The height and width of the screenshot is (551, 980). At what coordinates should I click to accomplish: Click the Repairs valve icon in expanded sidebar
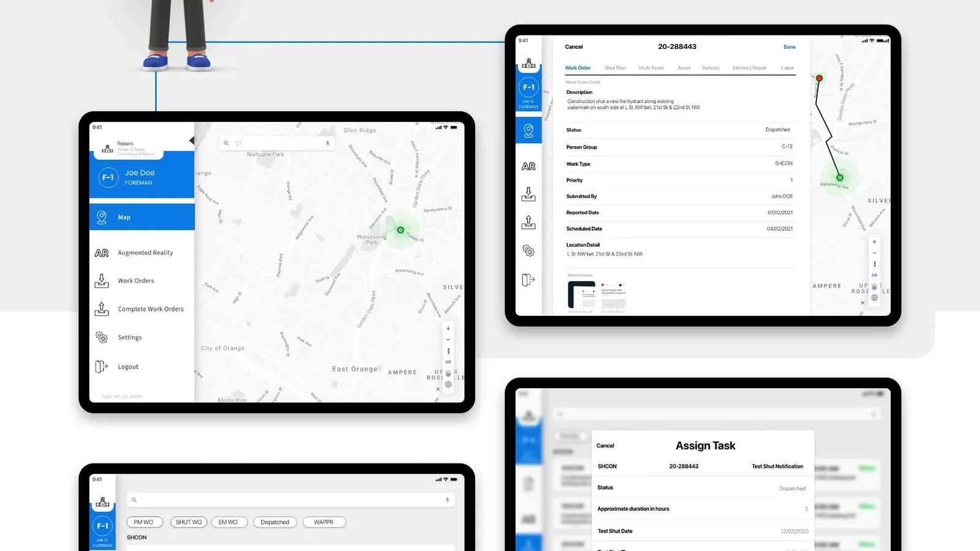click(x=107, y=148)
